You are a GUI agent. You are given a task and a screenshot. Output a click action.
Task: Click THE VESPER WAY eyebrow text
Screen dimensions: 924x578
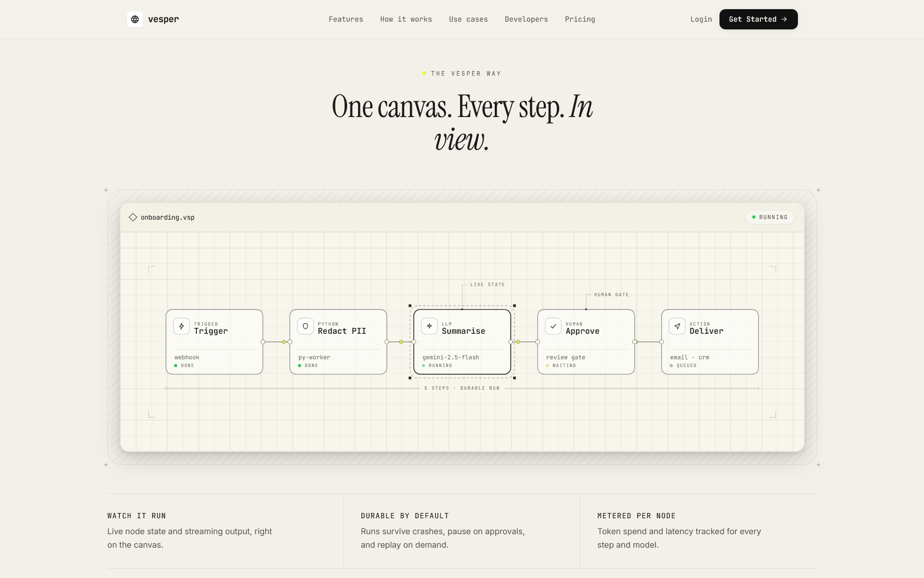466,74
